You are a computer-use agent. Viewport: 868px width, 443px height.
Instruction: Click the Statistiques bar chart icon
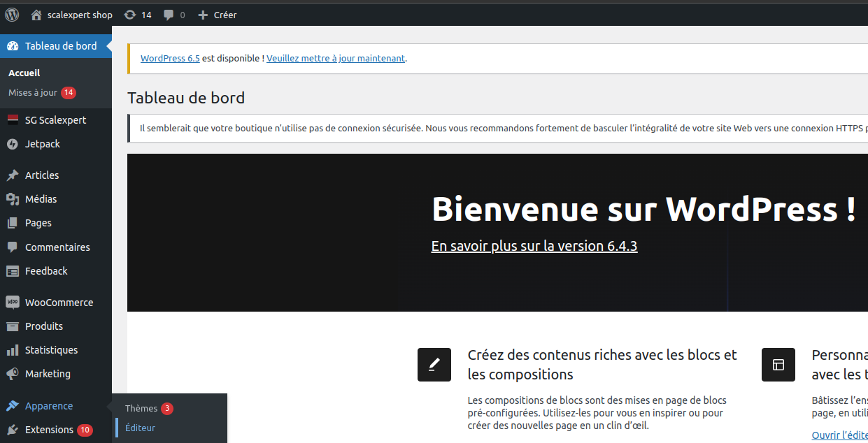13,350
